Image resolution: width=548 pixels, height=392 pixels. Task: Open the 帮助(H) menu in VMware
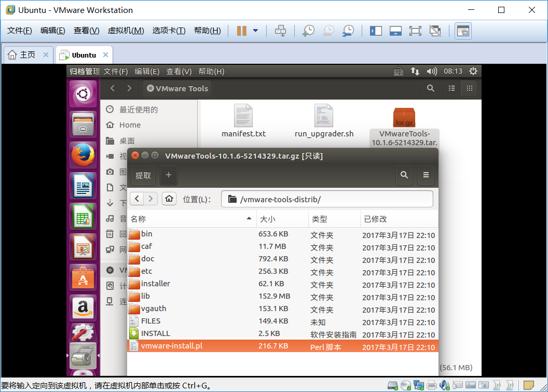[x=207, y=31]
